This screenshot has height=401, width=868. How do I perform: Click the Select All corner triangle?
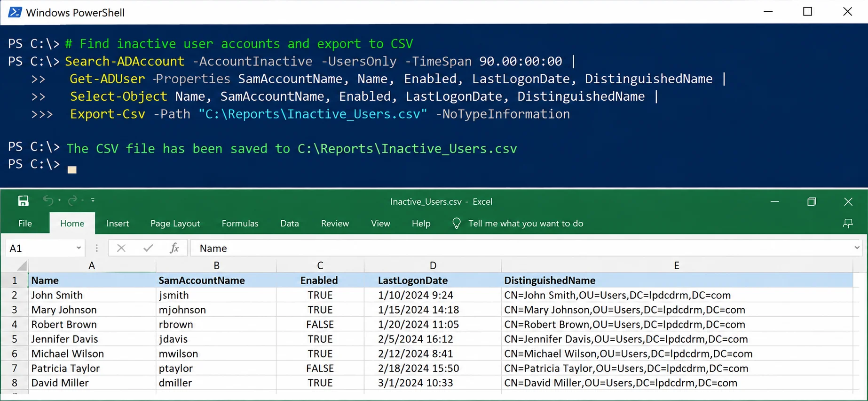pos(21,266)
